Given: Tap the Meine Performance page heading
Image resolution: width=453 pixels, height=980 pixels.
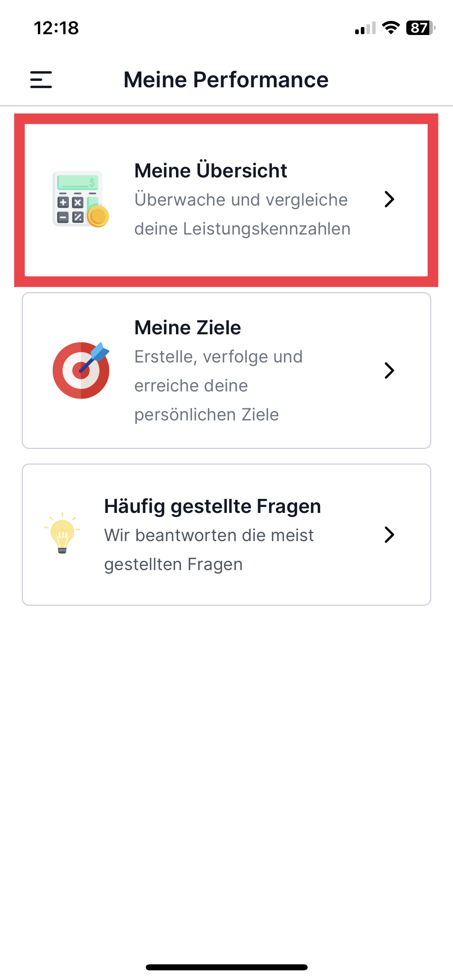Looking at the screenshot, I should click(x=226, y=80).
